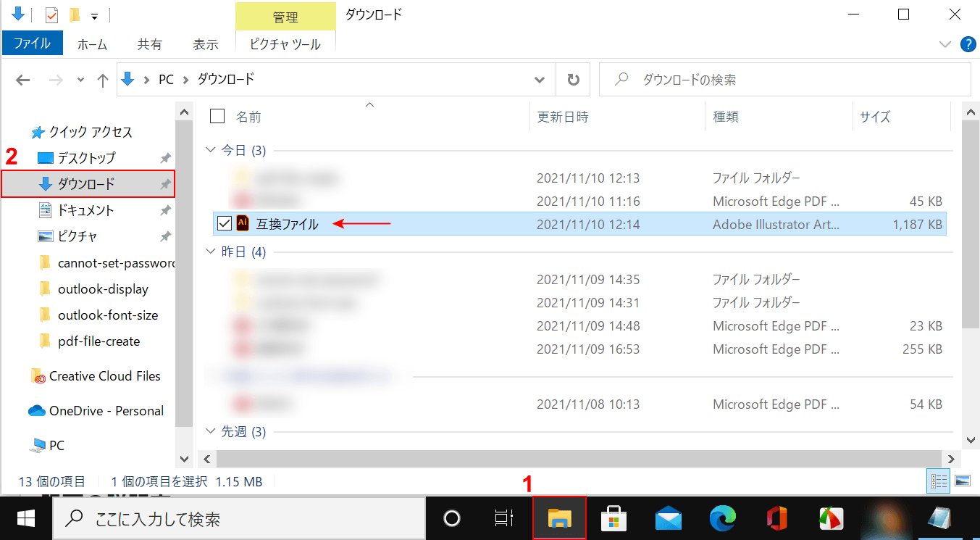The height and width of the screenshot is (540, 980).
Task: Click the pin icon beside デスクトップ
Action: 165,158
